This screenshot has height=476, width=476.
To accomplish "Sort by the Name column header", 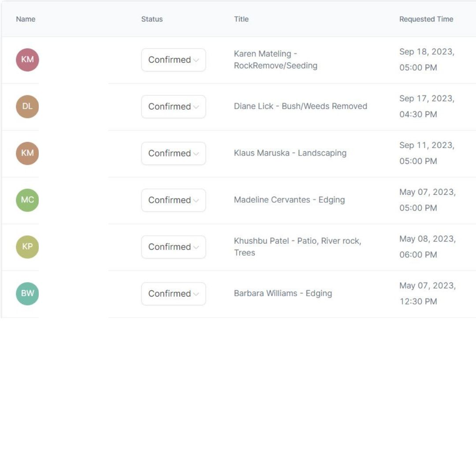I will [26, 19].
